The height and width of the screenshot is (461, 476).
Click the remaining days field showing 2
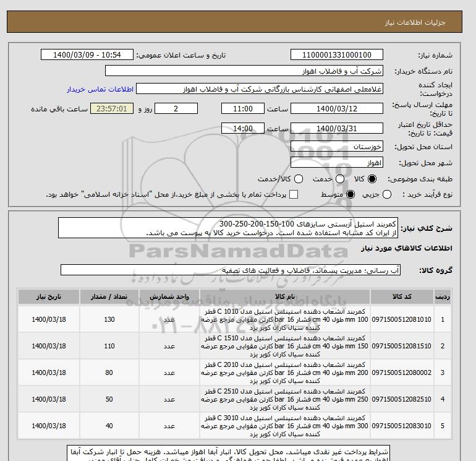point(176,108)
